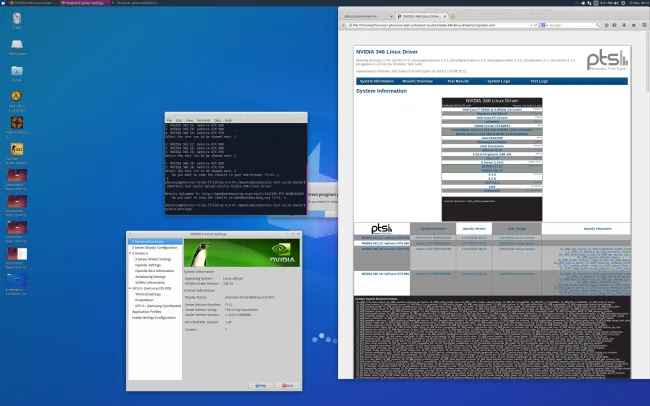Open the View menu in the terminal window
Viewport: 650px width, 406px height.
(x=189, y=120)
